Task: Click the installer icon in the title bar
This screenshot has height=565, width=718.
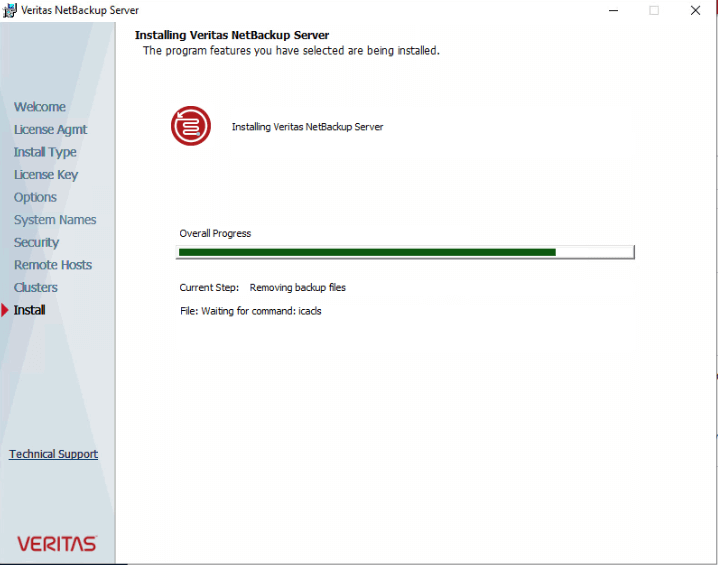Action: point(10,10)
